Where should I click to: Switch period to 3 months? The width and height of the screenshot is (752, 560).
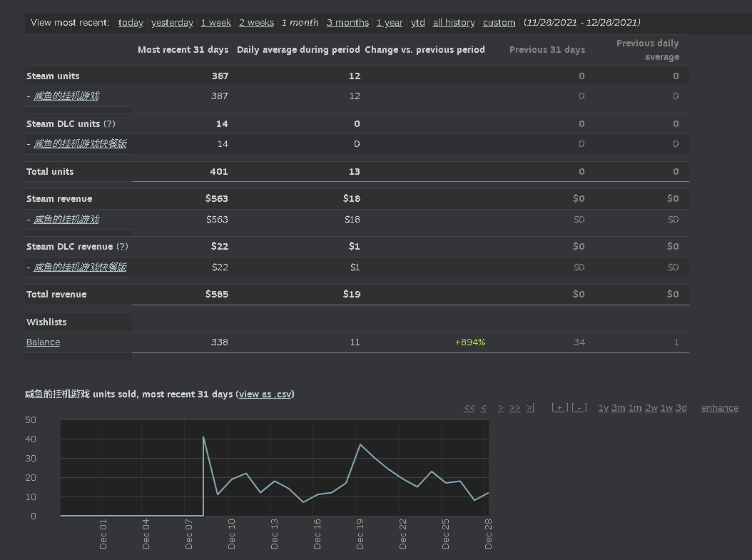click(x=347, y=23)
